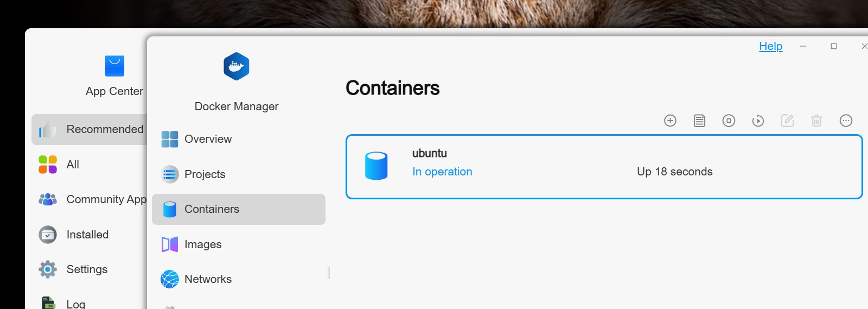Open Installed apps list
This screenshot has height=309, width=868.
click(87, 235)
